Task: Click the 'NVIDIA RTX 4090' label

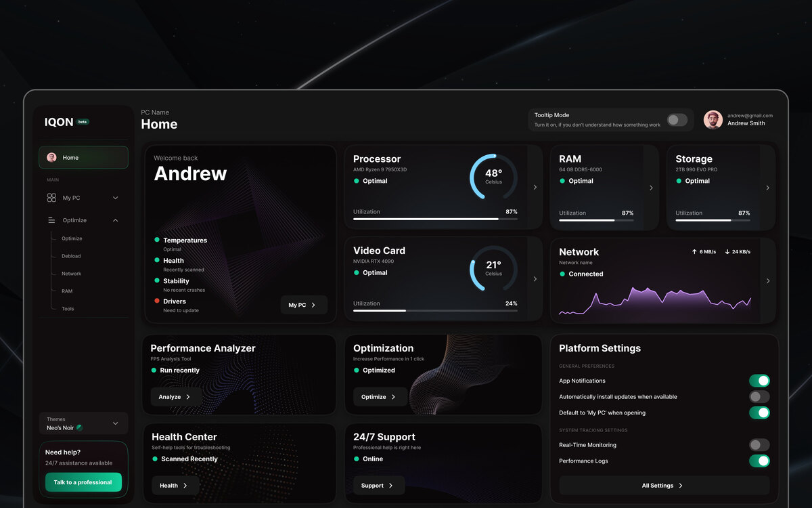Action: point(374,261)
